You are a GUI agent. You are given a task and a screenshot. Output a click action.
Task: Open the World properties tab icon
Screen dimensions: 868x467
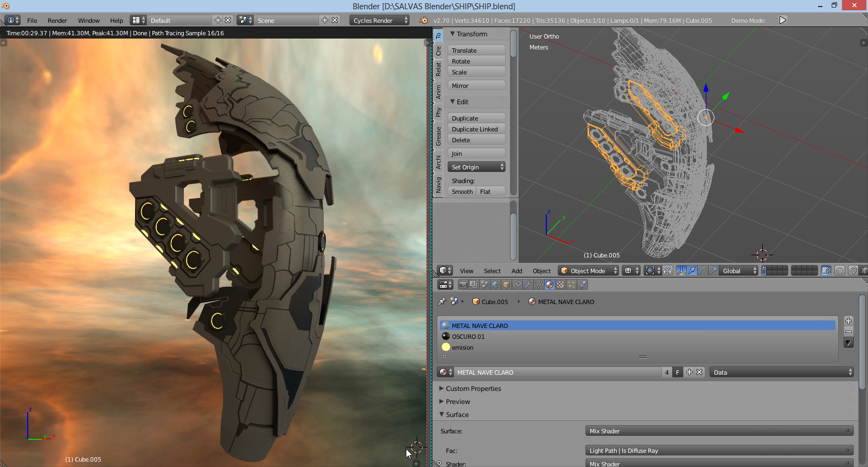(x=495, y=285)
